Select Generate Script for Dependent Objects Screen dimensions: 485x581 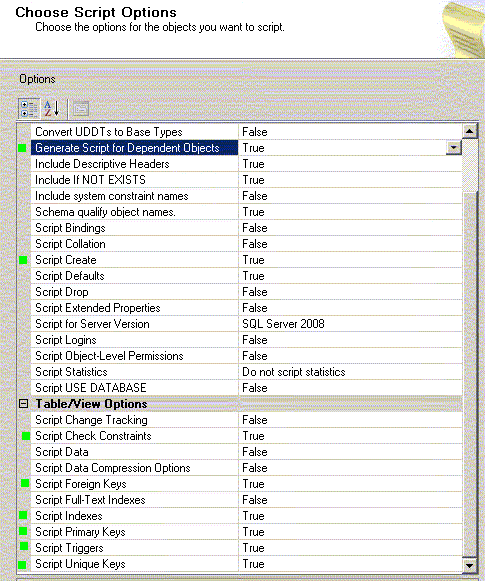click(x=127, y=148)
